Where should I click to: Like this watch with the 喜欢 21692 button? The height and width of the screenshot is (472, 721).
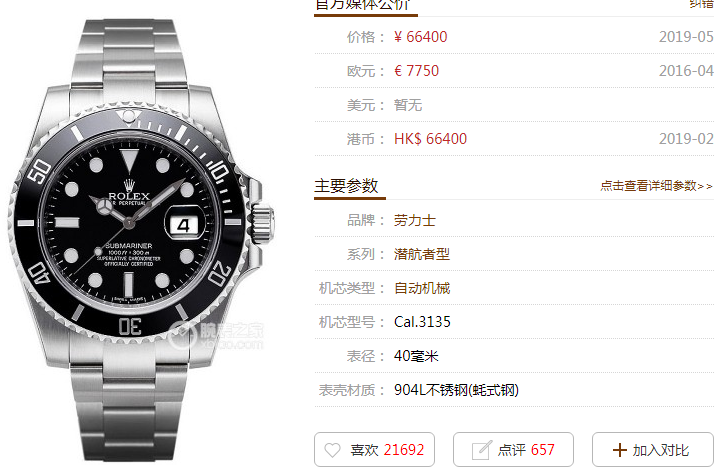click(x=374, y=449)
